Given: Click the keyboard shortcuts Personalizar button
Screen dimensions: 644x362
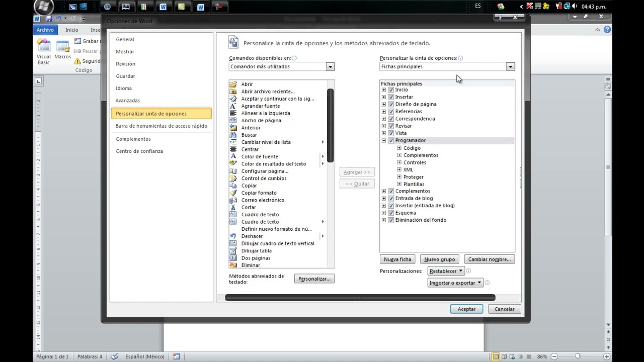Looking at the screenshot, I should [x=314, y=279].
